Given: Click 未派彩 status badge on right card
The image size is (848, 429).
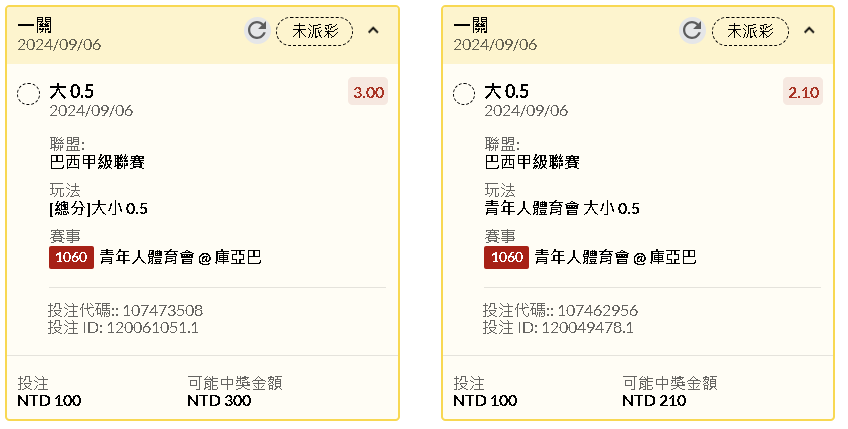Looking at the screenshot, I should tap(750, 31).
